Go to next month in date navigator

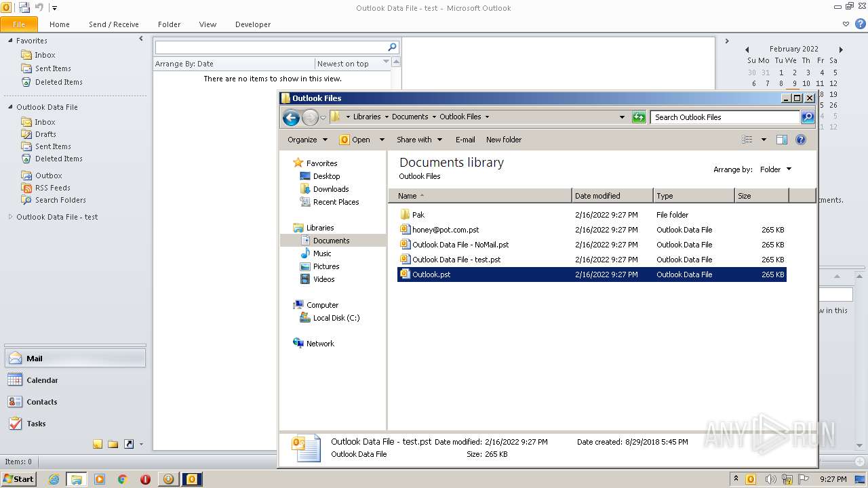[841, 49]
